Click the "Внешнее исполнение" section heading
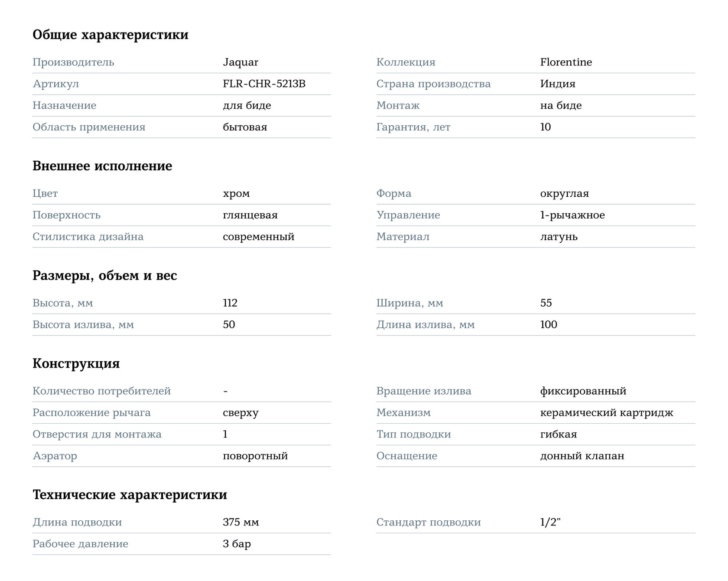 coord(102,166)
